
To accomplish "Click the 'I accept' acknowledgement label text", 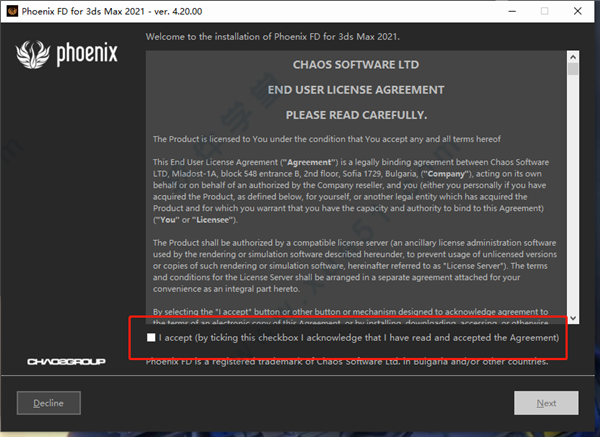I will (359, 338).
